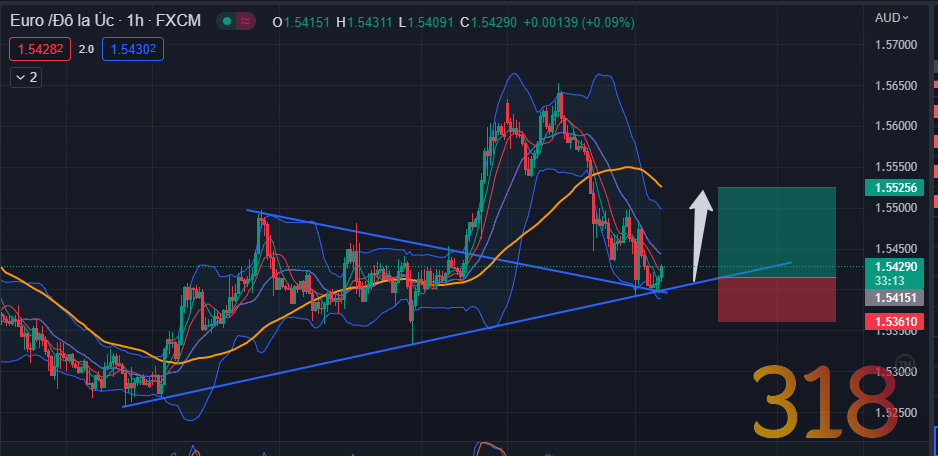
Task: Click the open value O1.54151
Action: (301, 22)
